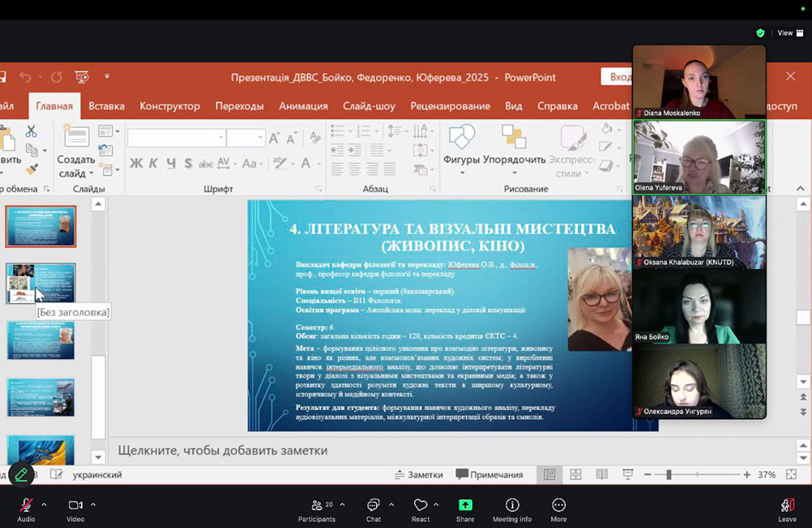Open the font name combo box
The height and width of the screenshot is (528, 812).
(173, 138)
